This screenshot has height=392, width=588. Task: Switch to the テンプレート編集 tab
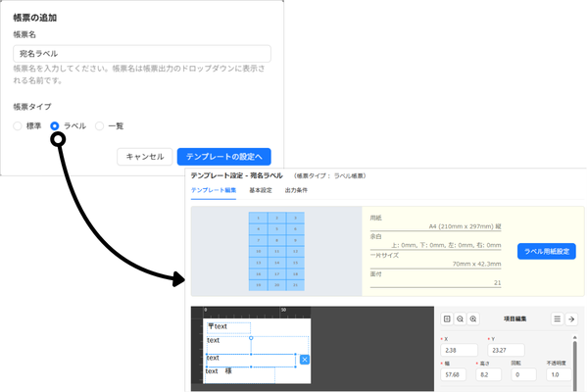(213, 190)
